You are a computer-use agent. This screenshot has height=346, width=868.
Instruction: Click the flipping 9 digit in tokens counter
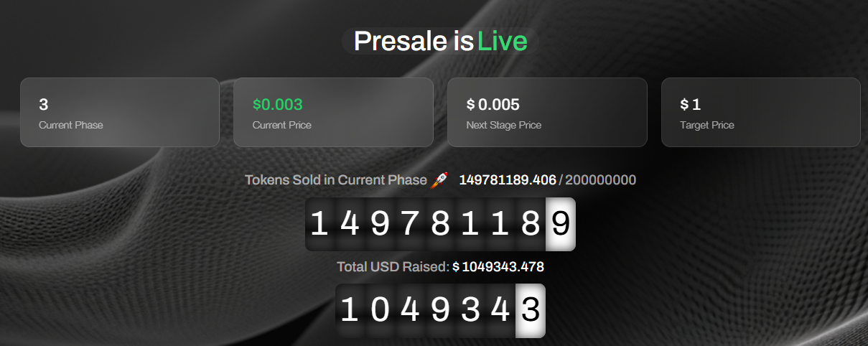point(561,224)
